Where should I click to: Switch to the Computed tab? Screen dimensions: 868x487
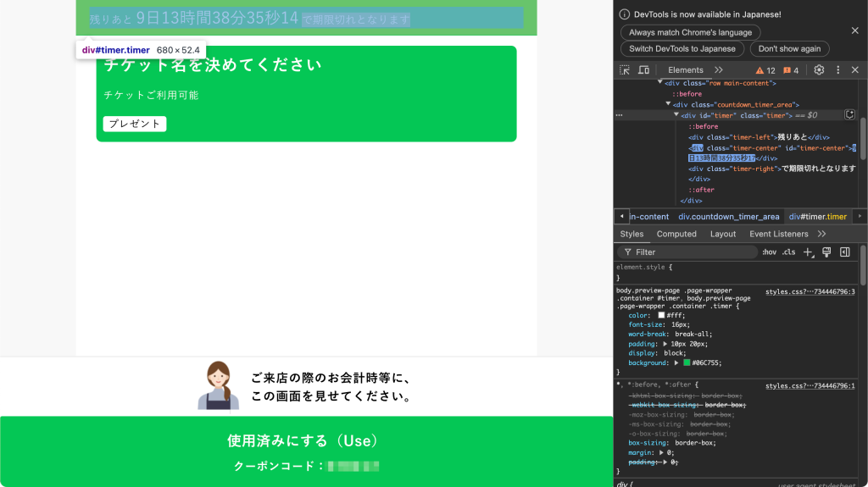(x=676, y=234)
